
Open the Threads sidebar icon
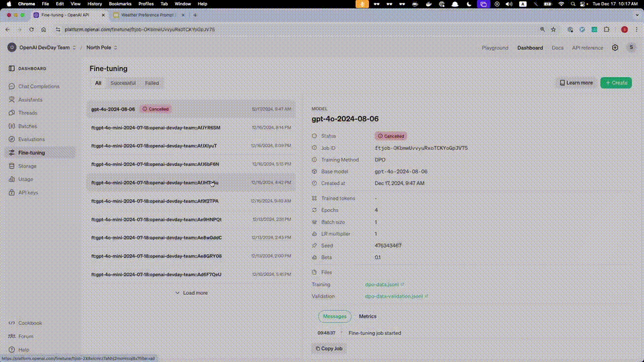pyautogui.click(x=11, y=113)
